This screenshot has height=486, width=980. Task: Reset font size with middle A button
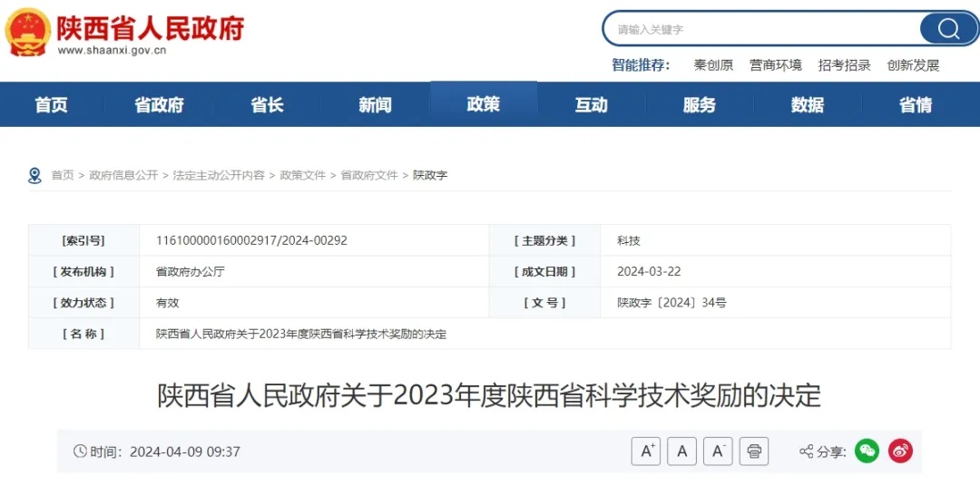[681, 451]
